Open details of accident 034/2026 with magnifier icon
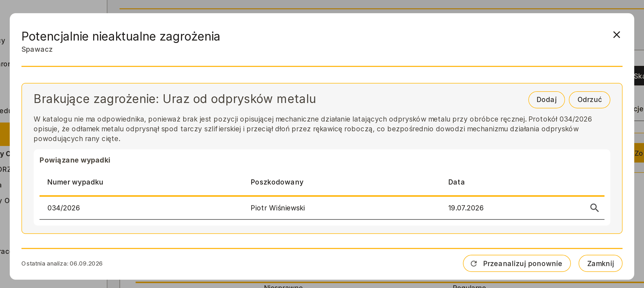 [594, 208]
